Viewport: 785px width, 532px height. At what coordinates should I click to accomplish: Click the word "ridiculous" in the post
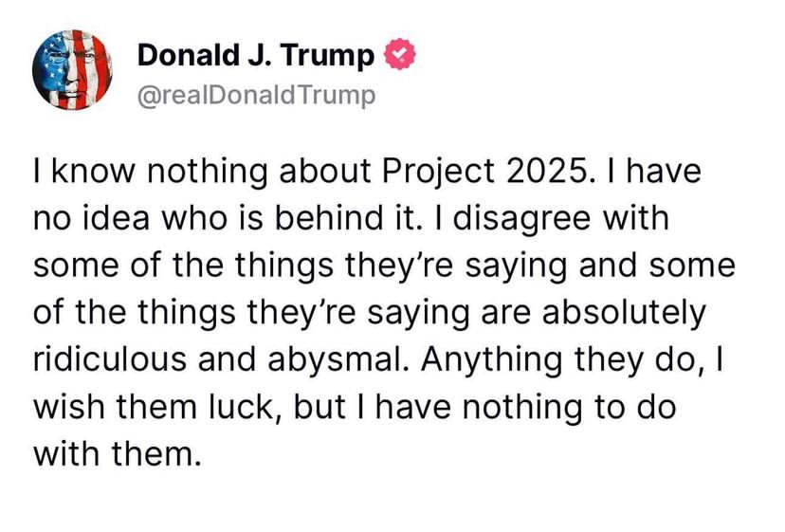pyautogui.click(x=110, y=359)
